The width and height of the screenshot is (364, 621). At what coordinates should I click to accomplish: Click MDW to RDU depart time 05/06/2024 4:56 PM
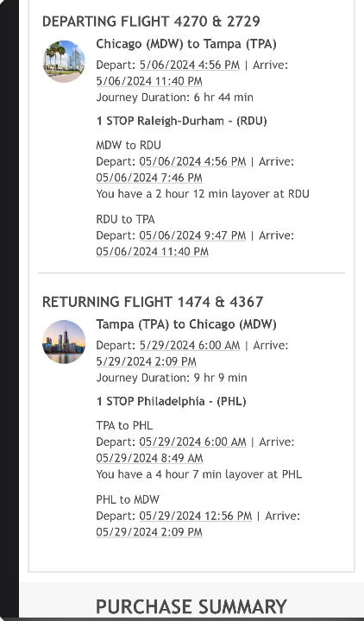coord(192,161)
